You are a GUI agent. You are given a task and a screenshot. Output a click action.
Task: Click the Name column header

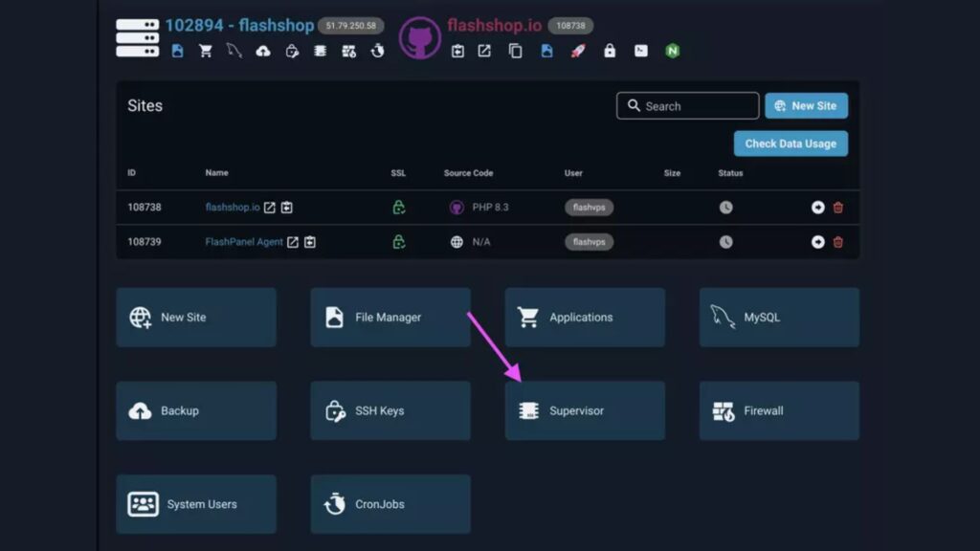217,173
